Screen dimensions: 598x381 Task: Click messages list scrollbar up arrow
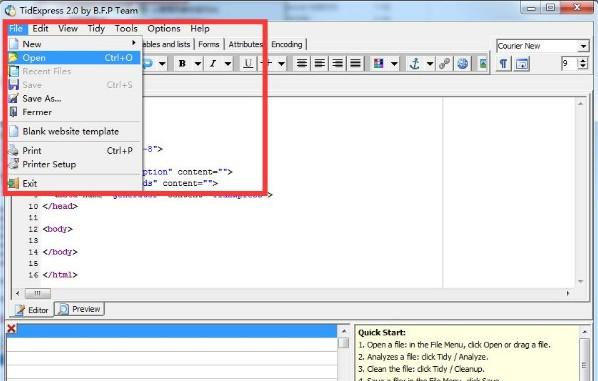[x=344, y=331]
